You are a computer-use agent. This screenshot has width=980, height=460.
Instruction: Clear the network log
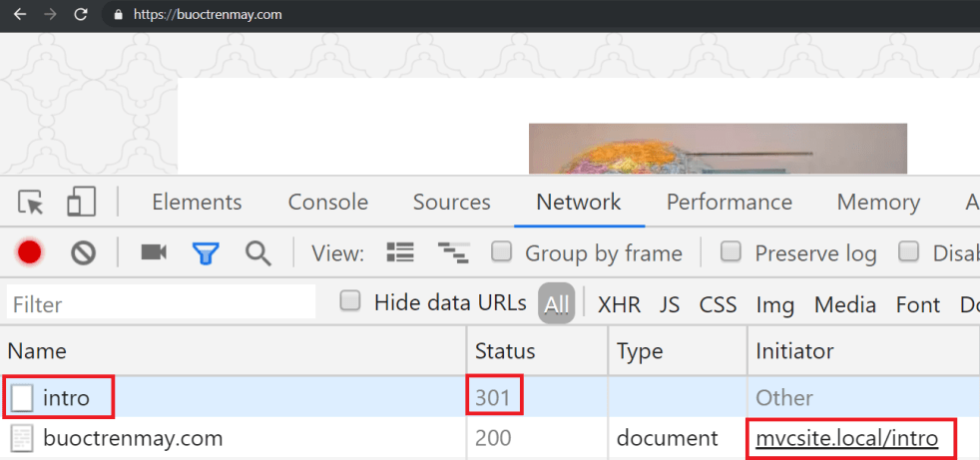(83, 252)
